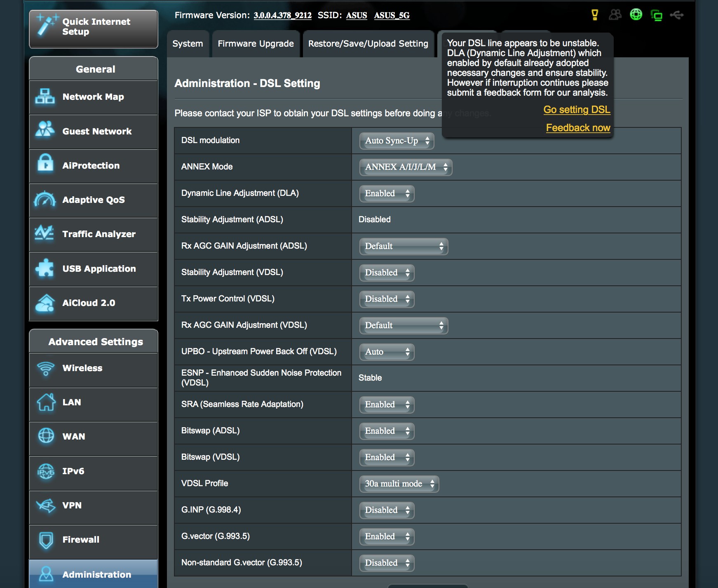
Task: Click the guest users status icon
Action: click(x=615, y=15)
